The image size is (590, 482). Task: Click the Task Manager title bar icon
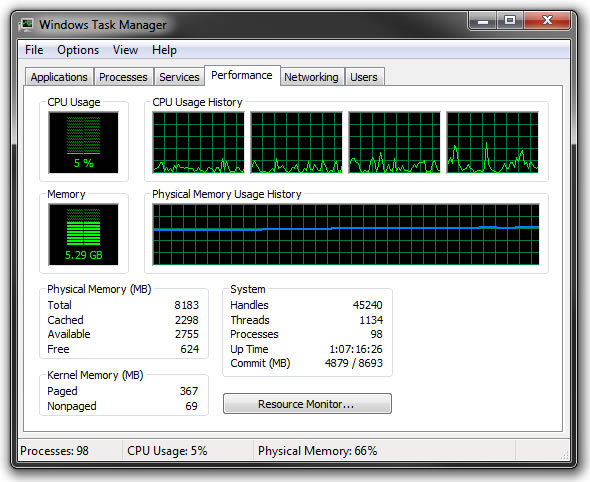tap(26, 25)
